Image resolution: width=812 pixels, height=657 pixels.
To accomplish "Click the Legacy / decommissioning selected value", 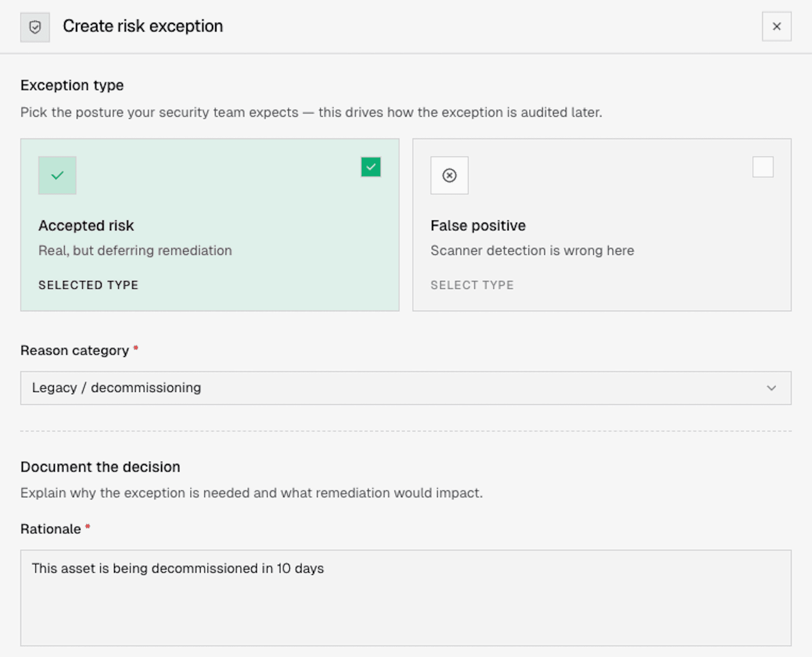I will [117, 388].
